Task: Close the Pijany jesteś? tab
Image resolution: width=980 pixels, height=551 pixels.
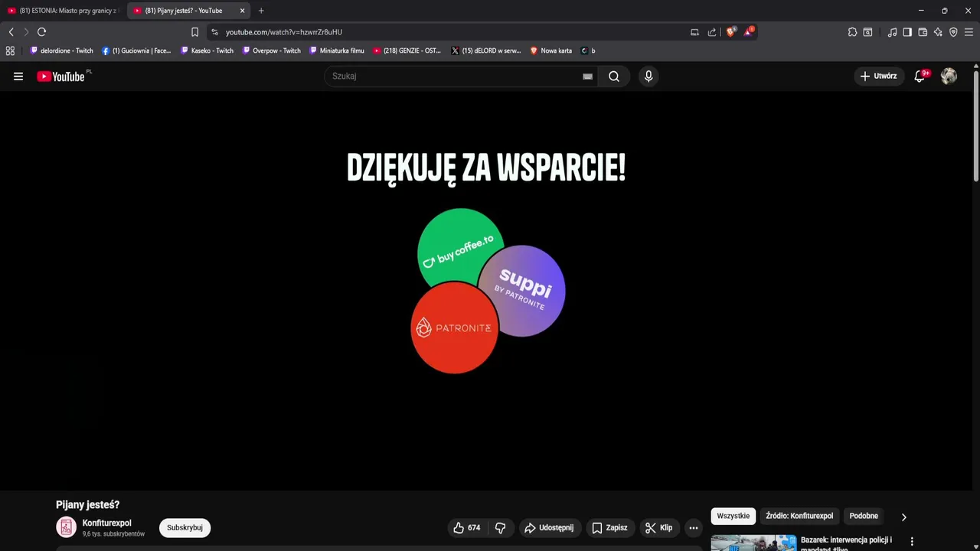Action: (x=242, y=11)
